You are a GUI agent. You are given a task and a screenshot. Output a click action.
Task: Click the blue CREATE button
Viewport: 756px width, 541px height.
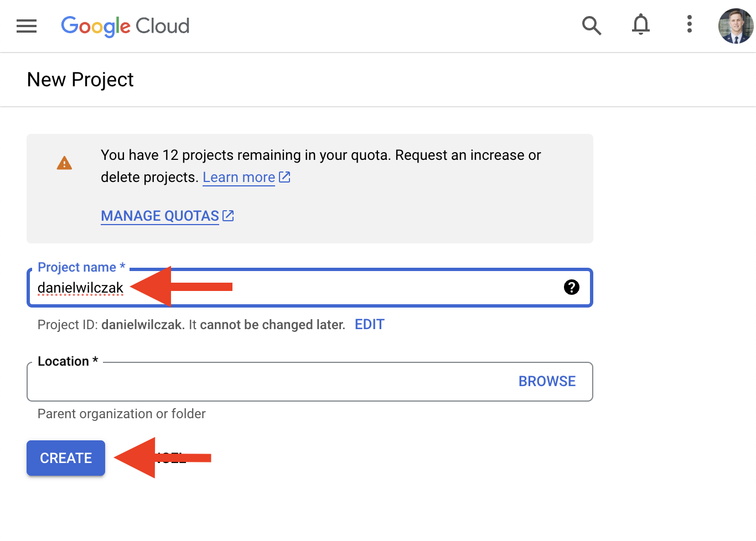pos(66,458)
